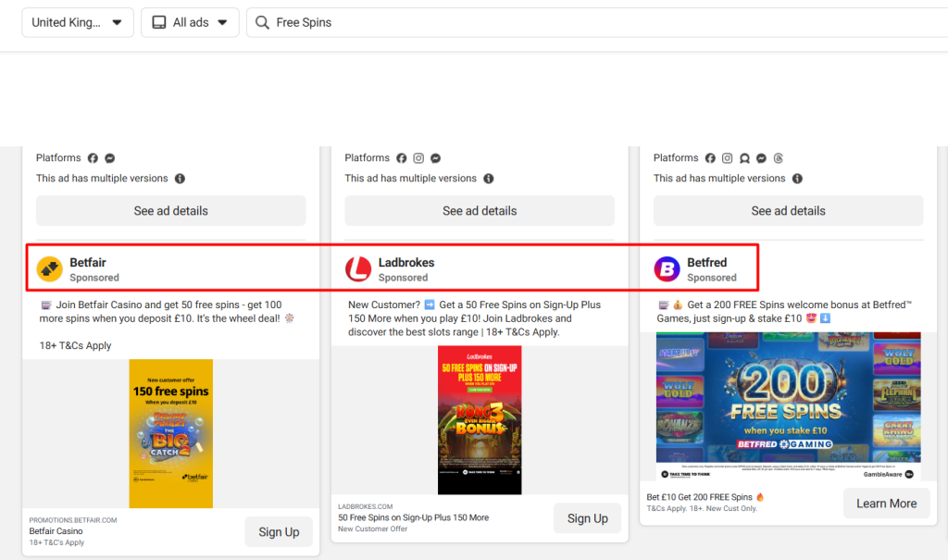948x560 pixels.
Task: Open the United Kingdom country dropdown
Action: coord(78,22)
